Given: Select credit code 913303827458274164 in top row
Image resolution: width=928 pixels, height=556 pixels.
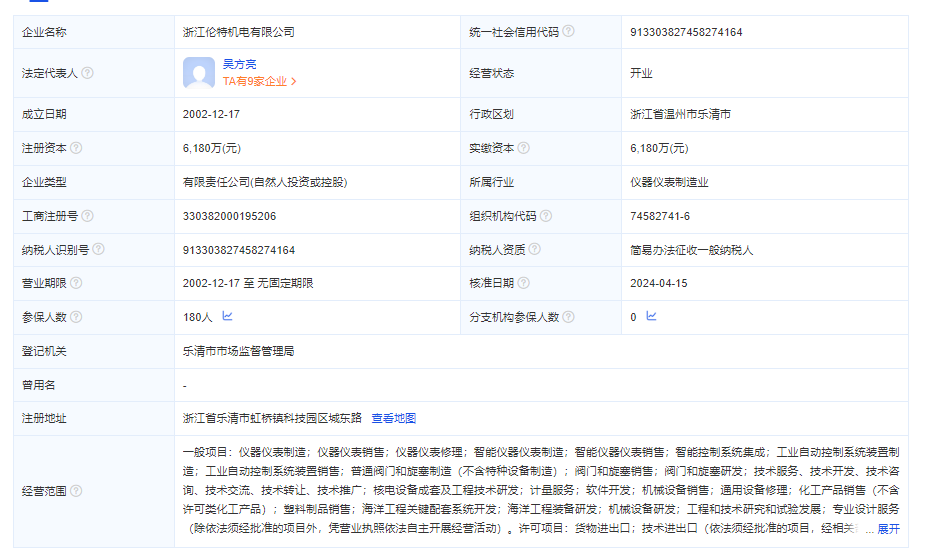Looking at the screenshot, I should 686,32.
